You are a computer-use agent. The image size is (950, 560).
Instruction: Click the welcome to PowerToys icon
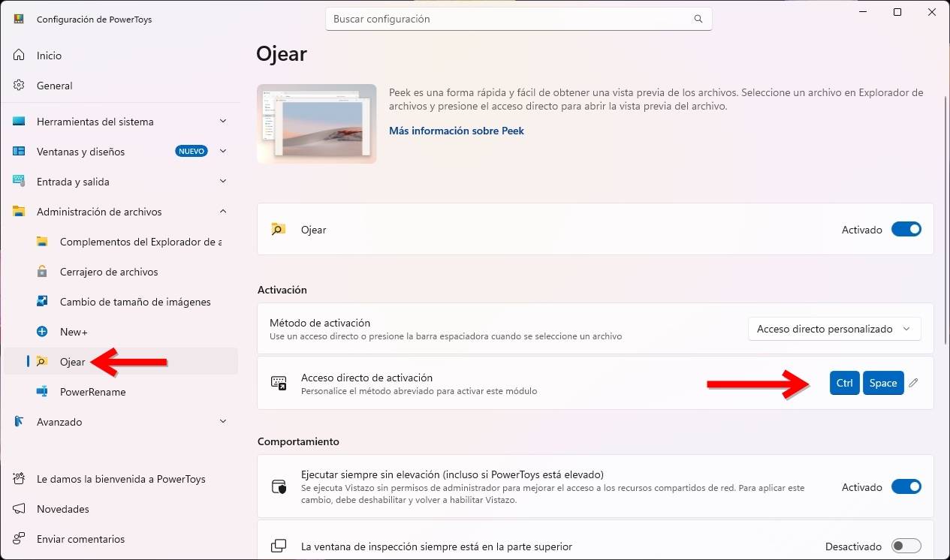pyautogui.click(x=20, y=479)
